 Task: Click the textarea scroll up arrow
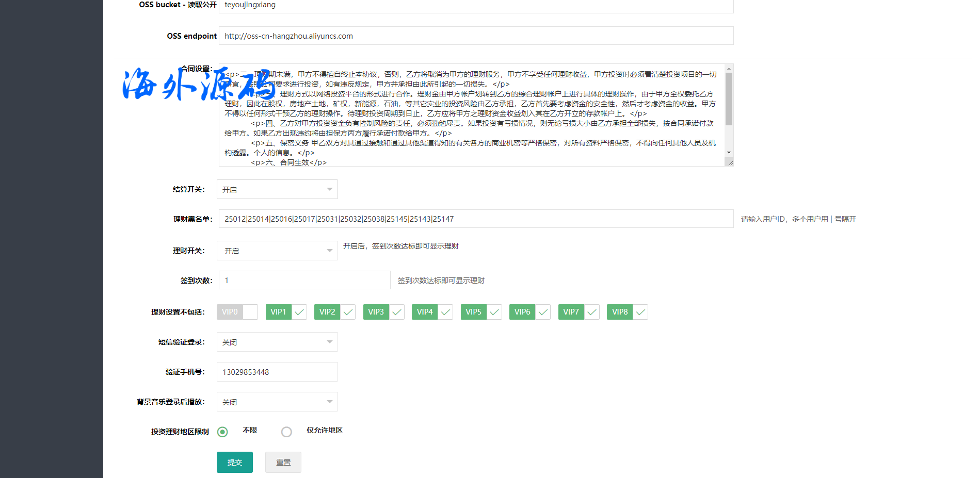[x=729, y=69]
